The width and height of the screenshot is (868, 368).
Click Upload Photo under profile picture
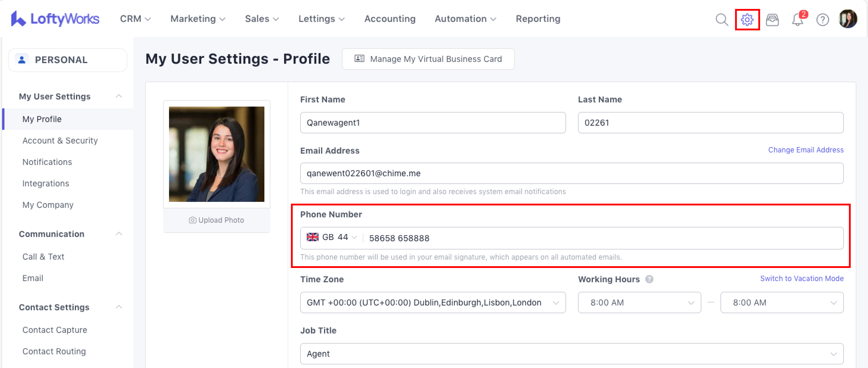(x=216, y=220)
